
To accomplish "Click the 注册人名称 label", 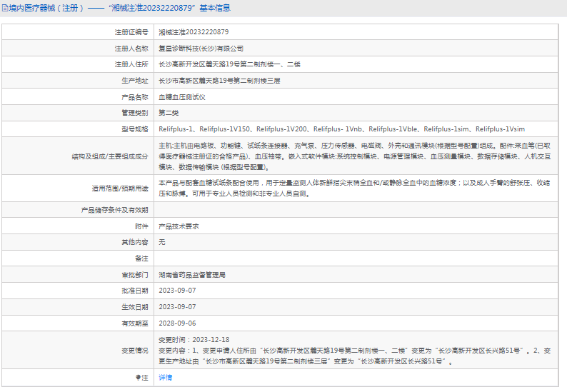I will pyautogui.click(x=131, y=49).
